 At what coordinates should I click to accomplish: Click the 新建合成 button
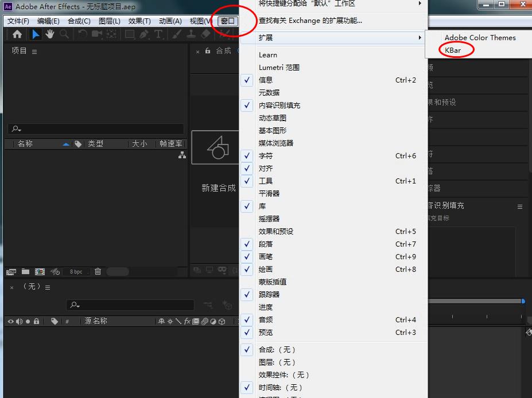[x=219, y=188]
